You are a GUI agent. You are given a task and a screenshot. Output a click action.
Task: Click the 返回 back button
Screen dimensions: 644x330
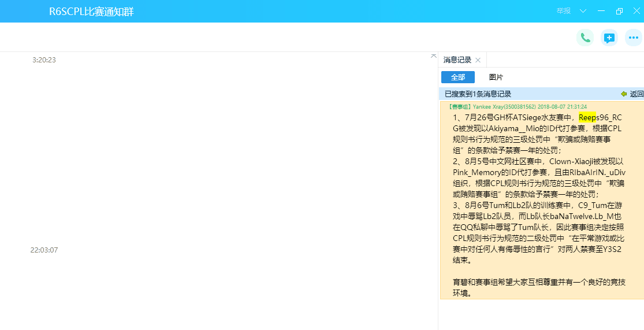[x=632, y=94]
